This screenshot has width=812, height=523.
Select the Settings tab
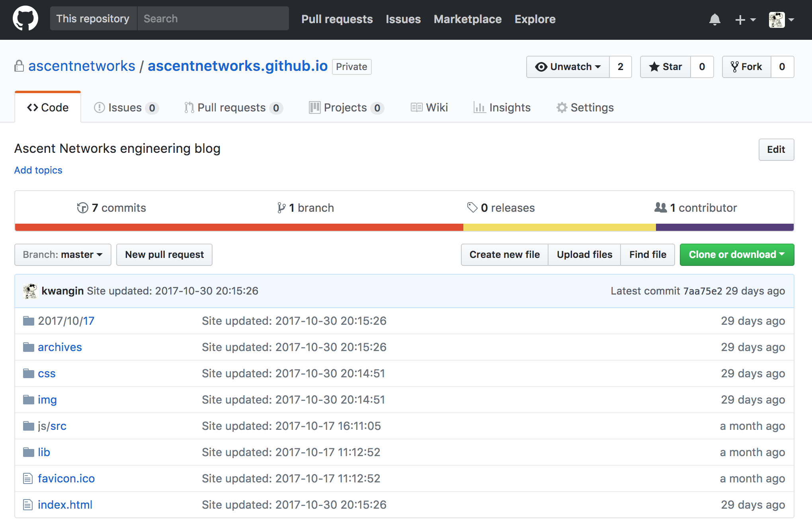click(x=585, y=107)
